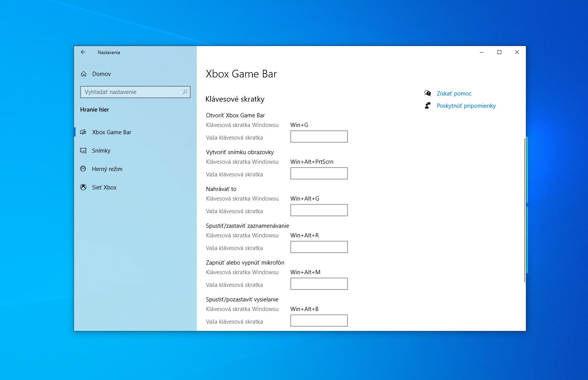Click shortcut field for Zapnúť alebo vypnúť mikrofón

(319, 284)
